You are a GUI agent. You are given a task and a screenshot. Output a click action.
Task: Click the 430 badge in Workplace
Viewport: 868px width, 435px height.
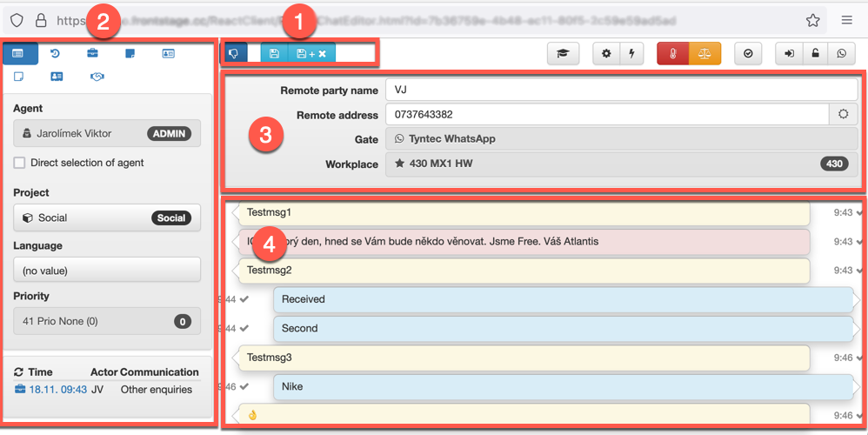point(834,164)
